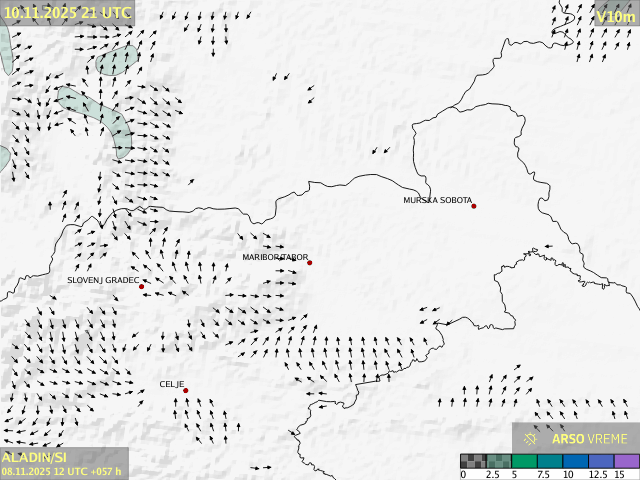Click the Celje red city marker

186,391
